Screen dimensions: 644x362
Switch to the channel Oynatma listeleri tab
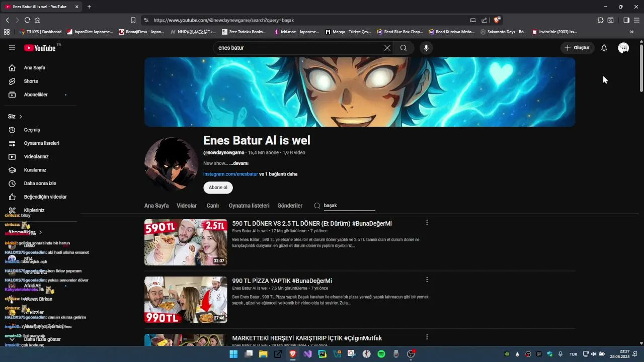pyautogui.click(x=249, y=206)
